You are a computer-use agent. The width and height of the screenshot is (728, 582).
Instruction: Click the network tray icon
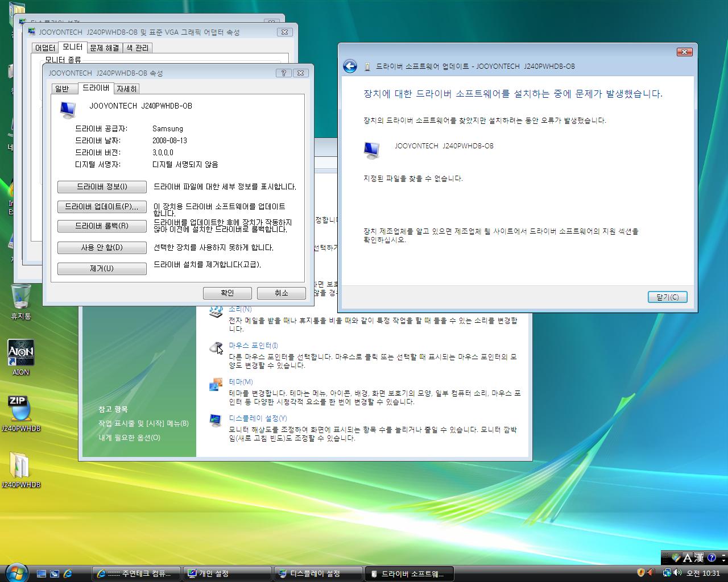point(667,573)
